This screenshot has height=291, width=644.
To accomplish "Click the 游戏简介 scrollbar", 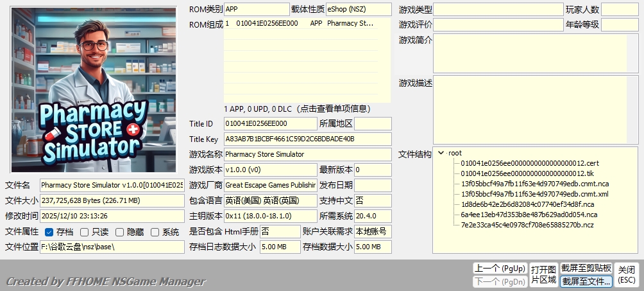I will [632, 53].
